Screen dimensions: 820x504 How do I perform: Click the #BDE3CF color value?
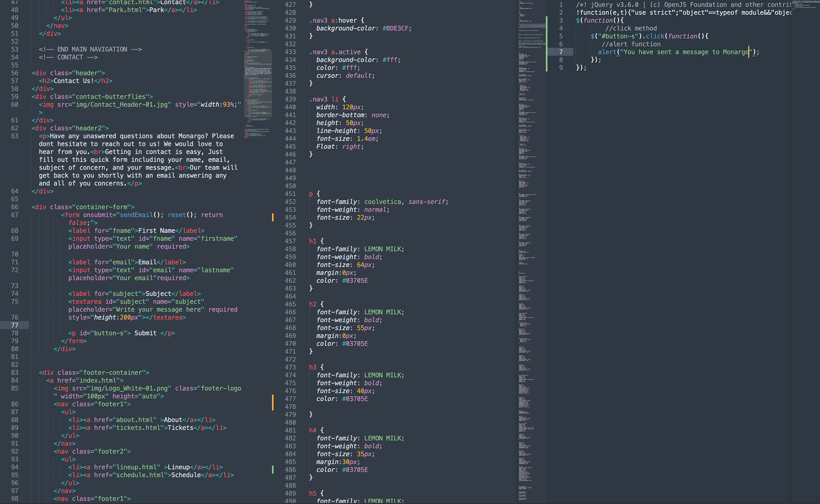click(396, 29)
